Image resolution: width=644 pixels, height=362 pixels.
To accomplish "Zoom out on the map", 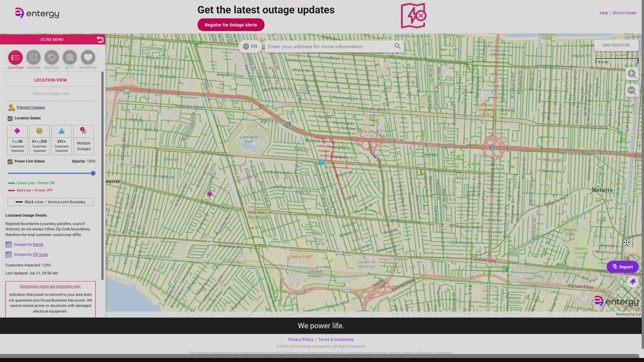I will 632,90.
